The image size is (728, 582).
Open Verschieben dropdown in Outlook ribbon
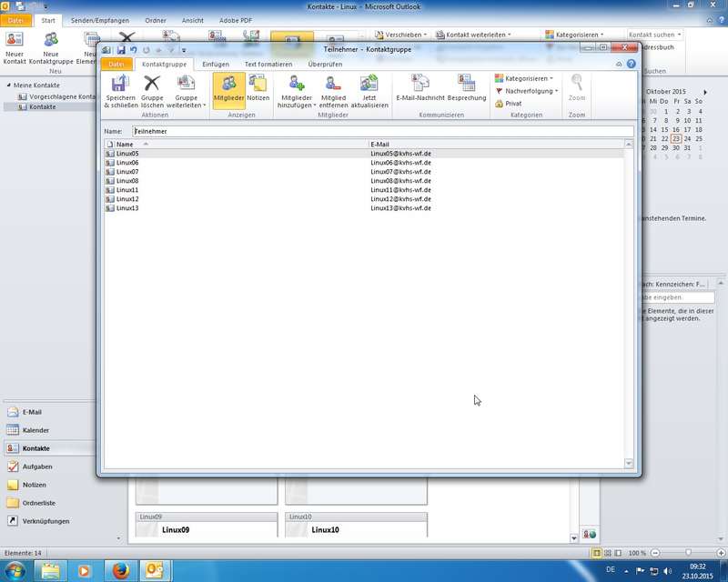(400, 35)
